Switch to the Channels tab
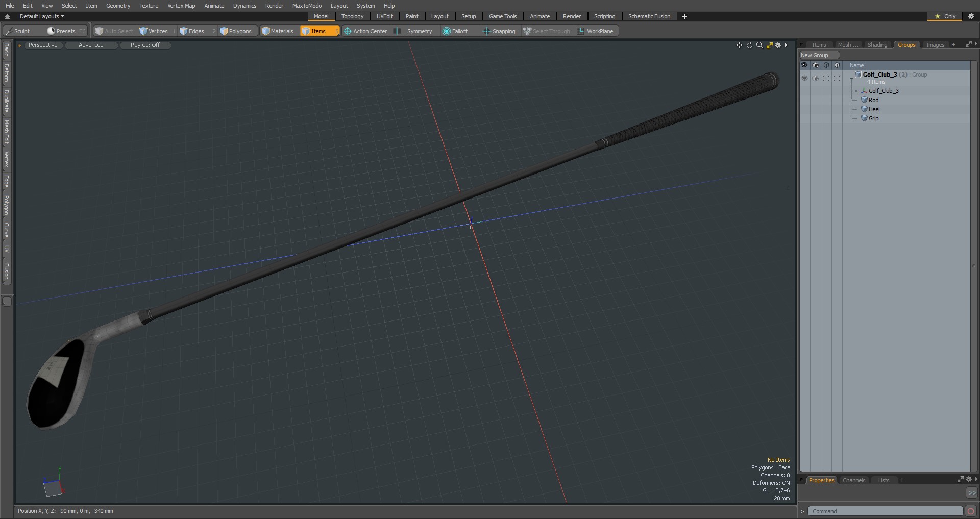Viewport: 980px width, 519px height. (854, 480)
